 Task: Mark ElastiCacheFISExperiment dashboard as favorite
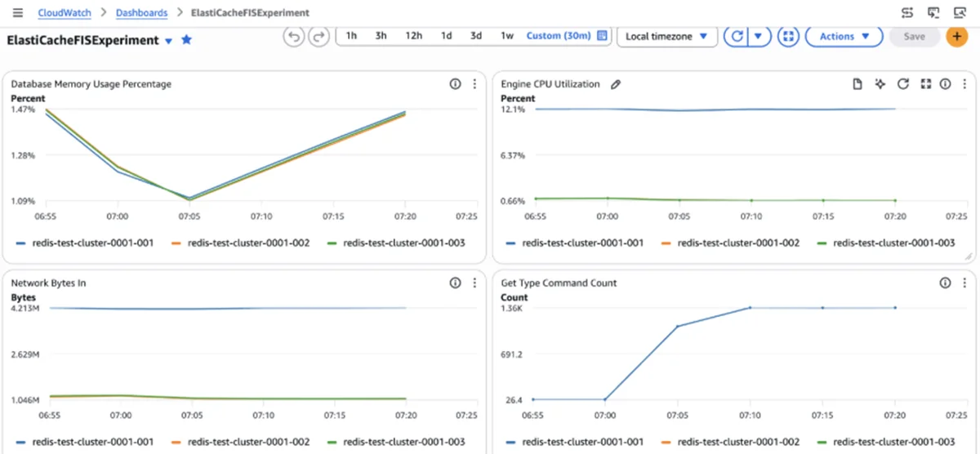pos(186,39)
